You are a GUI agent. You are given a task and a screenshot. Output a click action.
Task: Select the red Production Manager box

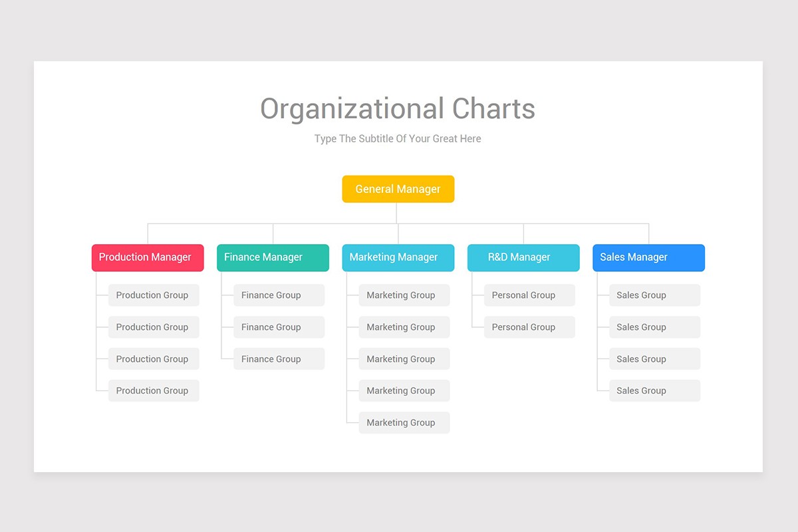click(x=148, y=257)
